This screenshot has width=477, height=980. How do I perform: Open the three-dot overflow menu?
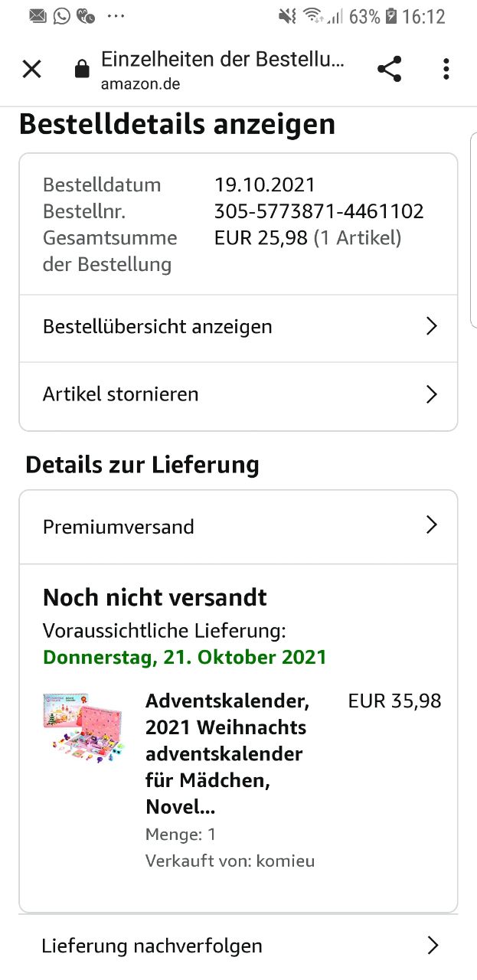446,70
